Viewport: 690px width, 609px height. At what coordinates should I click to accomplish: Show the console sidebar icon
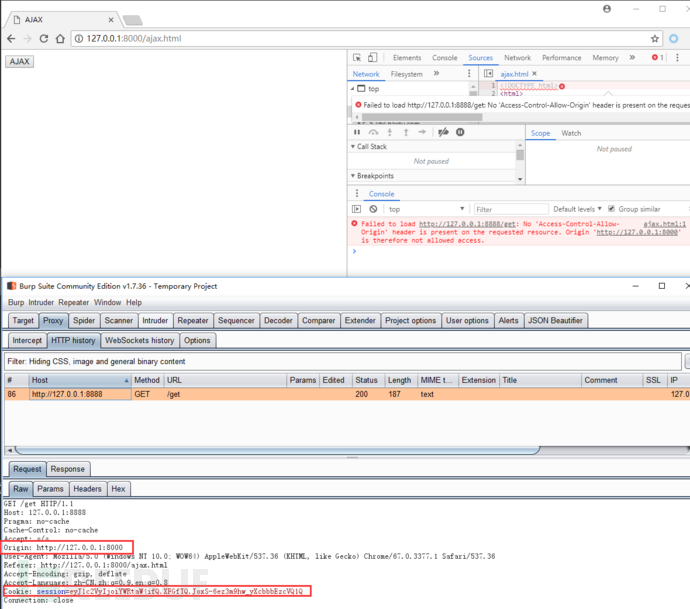click(x=356, y=209)
